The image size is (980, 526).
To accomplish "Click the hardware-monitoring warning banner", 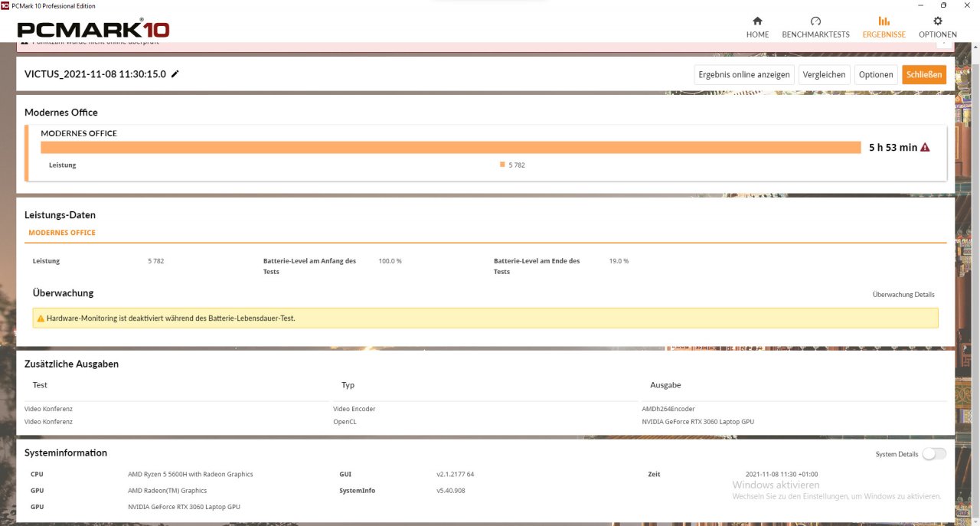I will coord(485,319).
